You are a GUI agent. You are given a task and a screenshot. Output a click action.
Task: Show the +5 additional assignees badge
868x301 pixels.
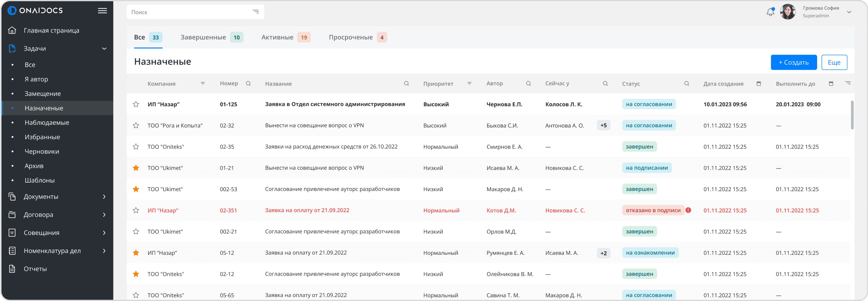[x=603, y=125]
